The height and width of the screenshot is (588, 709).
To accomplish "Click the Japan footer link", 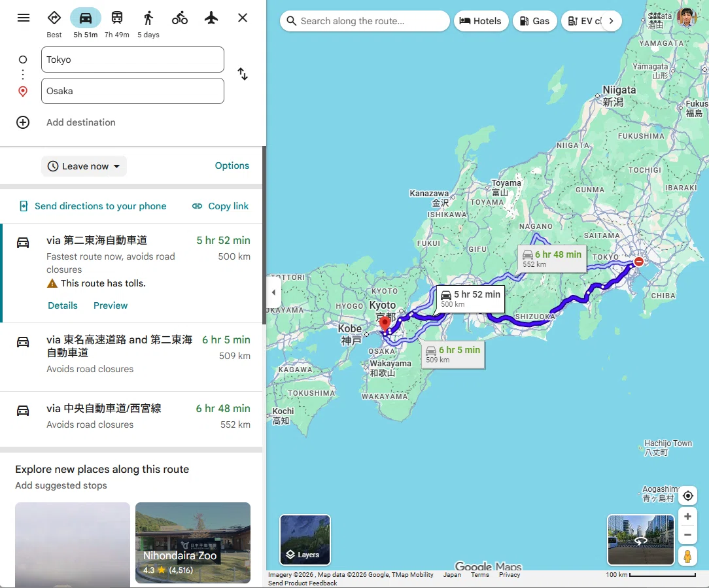I will click(x=452, y=575).
